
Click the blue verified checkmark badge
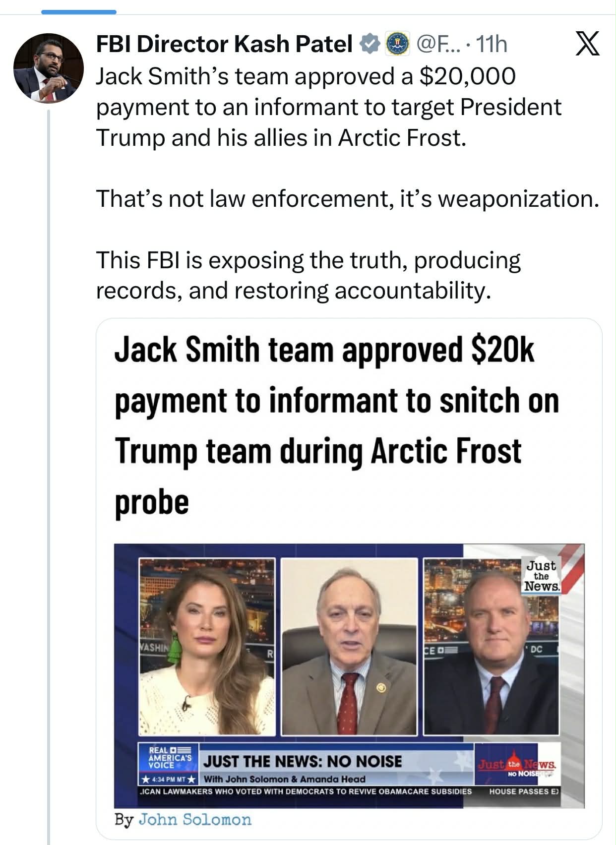[370, 44]
